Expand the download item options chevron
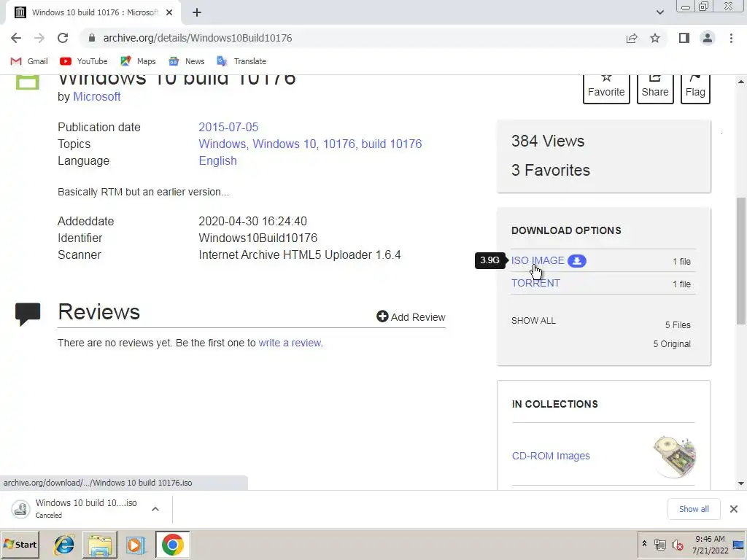The image size is (747, 560). pyautogui.click(x=155, y=509)
